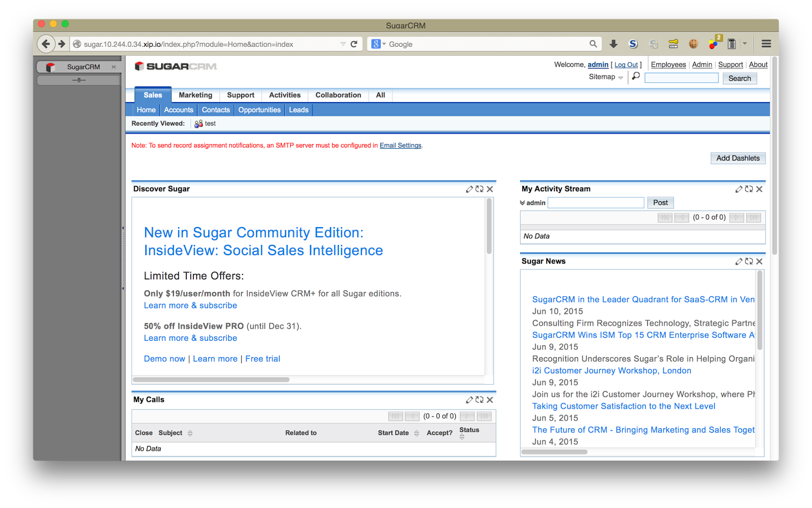Image resolution: width=812 pixels, height=508 pixels.
Task: Open the Activities tab
Action: [x=285, y=95]
